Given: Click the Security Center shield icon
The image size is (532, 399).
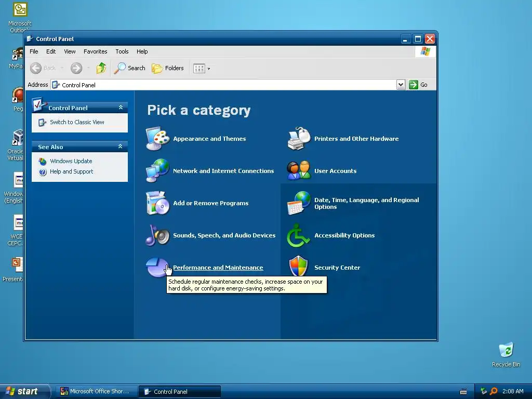Looking at the screenshot, I should (x=299, y=267).
